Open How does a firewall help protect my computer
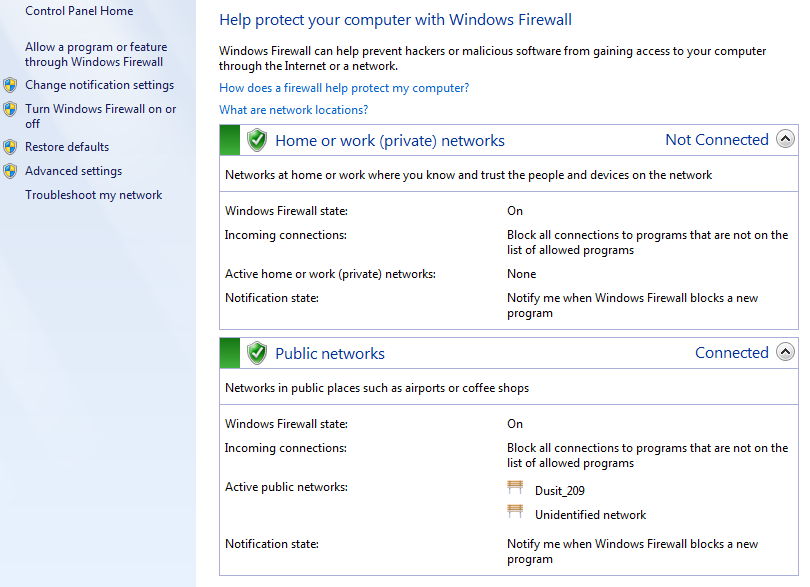Image resolution: width=810 pixels, height=587 pixels. [344, 88]
